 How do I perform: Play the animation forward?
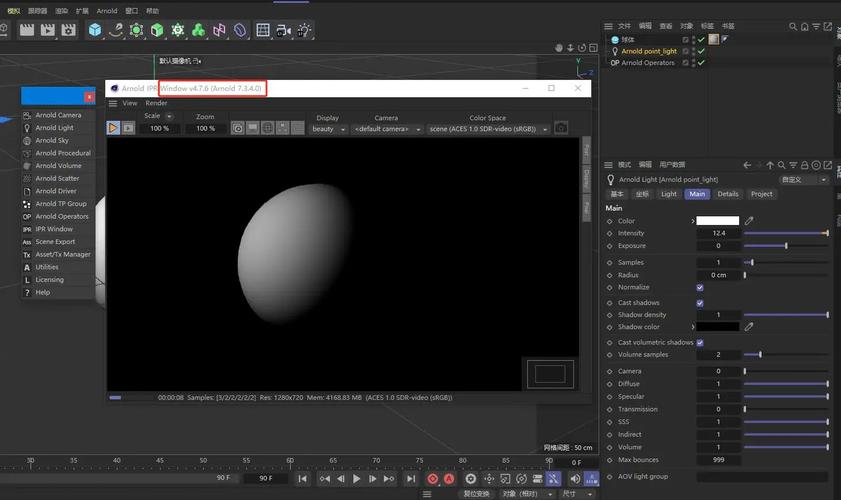[x=357, y=479]
